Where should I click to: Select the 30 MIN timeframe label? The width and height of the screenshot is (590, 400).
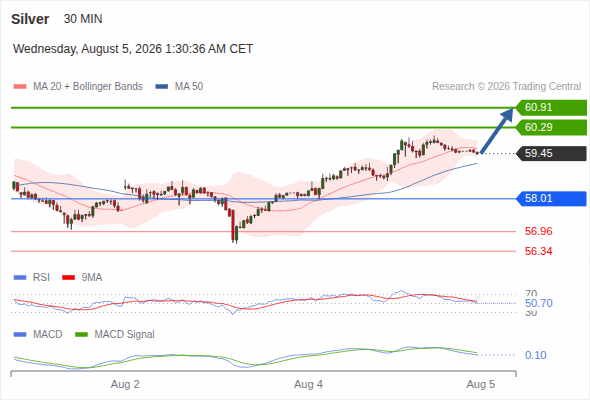[83, 19]
